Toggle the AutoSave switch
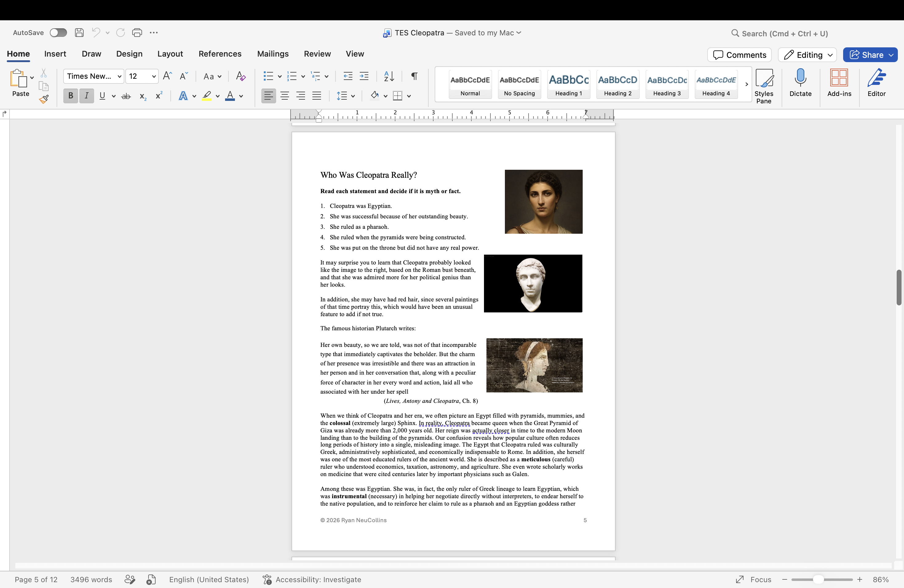The height and width of the screenshot is (588, 904). tap(58, 33)
